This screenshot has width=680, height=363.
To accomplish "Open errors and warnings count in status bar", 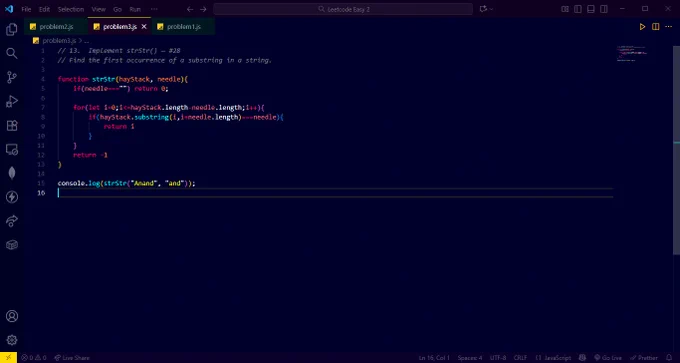I will [x=34, y=358].
